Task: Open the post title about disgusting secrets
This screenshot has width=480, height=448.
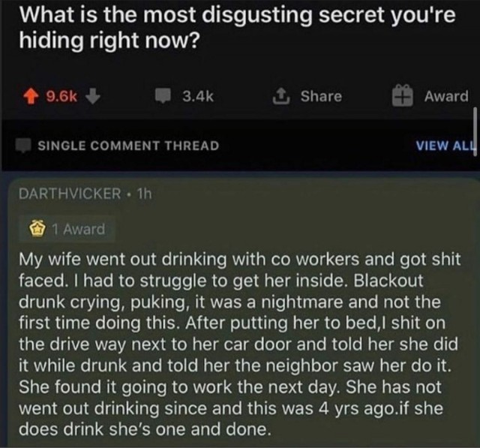Action: pos(237,27)
